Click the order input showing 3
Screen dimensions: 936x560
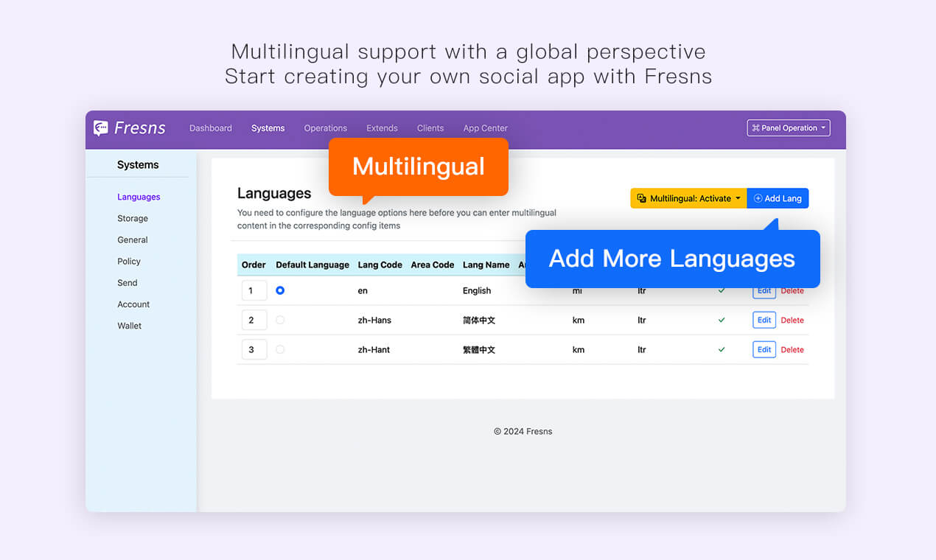coord(254,349)
